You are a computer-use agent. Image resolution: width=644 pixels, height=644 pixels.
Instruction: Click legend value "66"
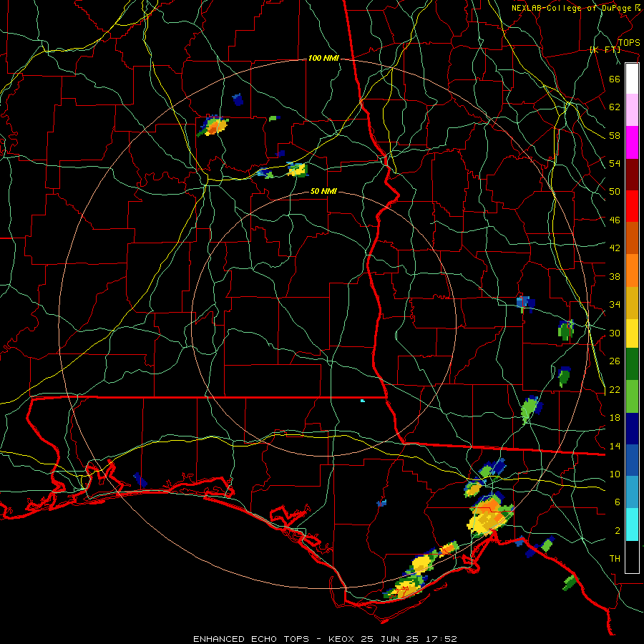(615, 79)
